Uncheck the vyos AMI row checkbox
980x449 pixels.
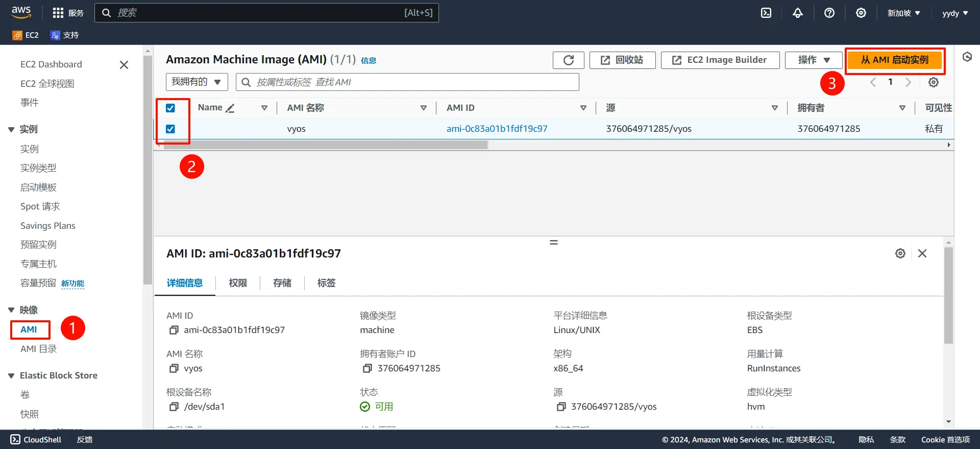pyautogui.click(x=170, y=129)
